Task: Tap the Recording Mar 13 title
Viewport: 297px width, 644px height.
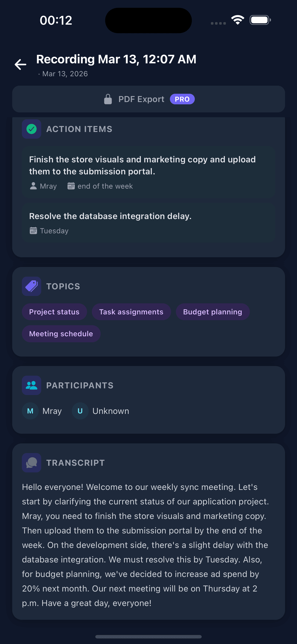Action: click(x=116, y=59)
